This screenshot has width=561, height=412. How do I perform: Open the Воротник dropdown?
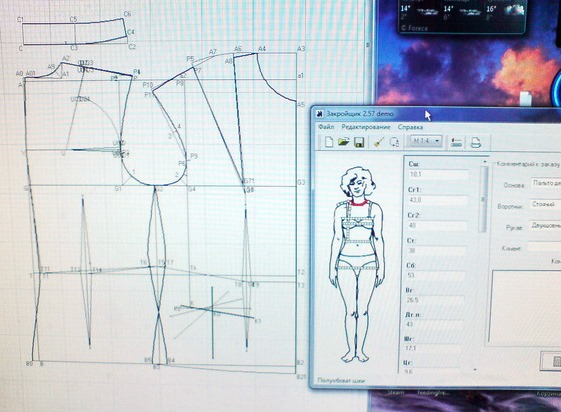(x=545, y=205)
